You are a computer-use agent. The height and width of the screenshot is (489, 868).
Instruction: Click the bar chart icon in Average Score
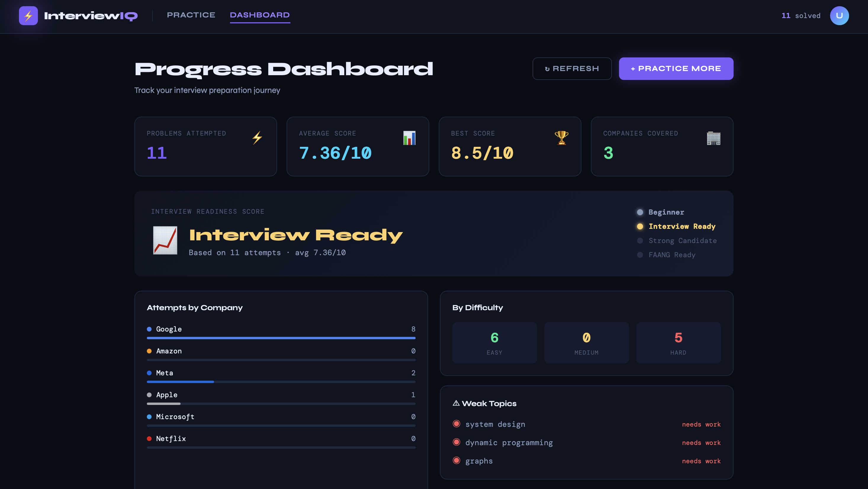(409, 138)
